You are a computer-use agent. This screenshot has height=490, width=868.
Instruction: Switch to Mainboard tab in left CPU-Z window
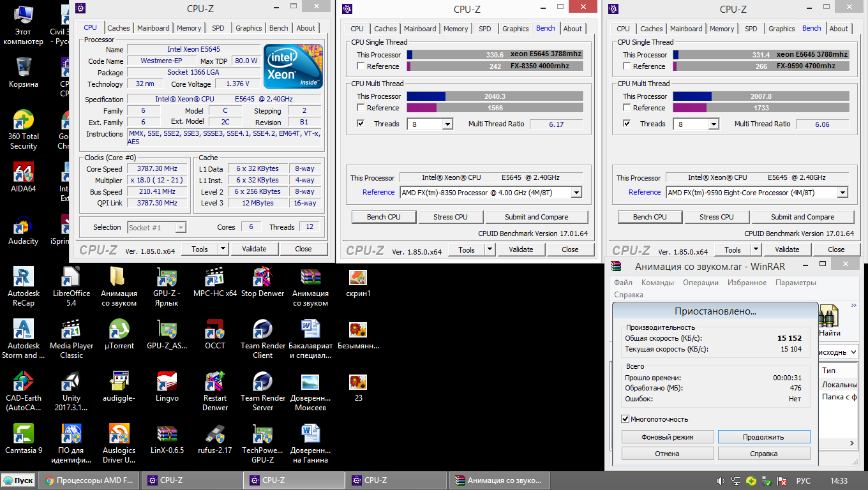(153, 28)
